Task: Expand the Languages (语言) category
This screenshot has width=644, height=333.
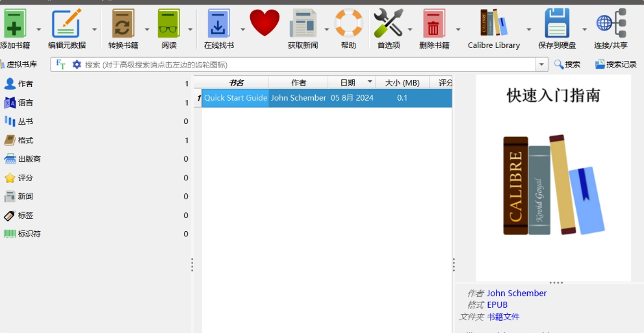Action: (x=96, y=103)
